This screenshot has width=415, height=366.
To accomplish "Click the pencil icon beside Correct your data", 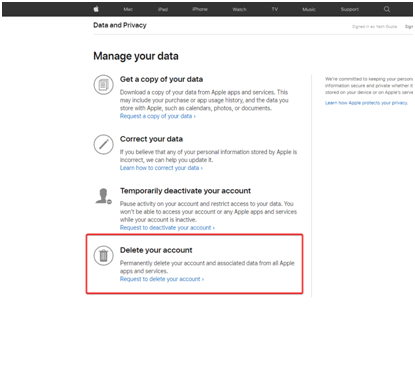I will (103, 144).
